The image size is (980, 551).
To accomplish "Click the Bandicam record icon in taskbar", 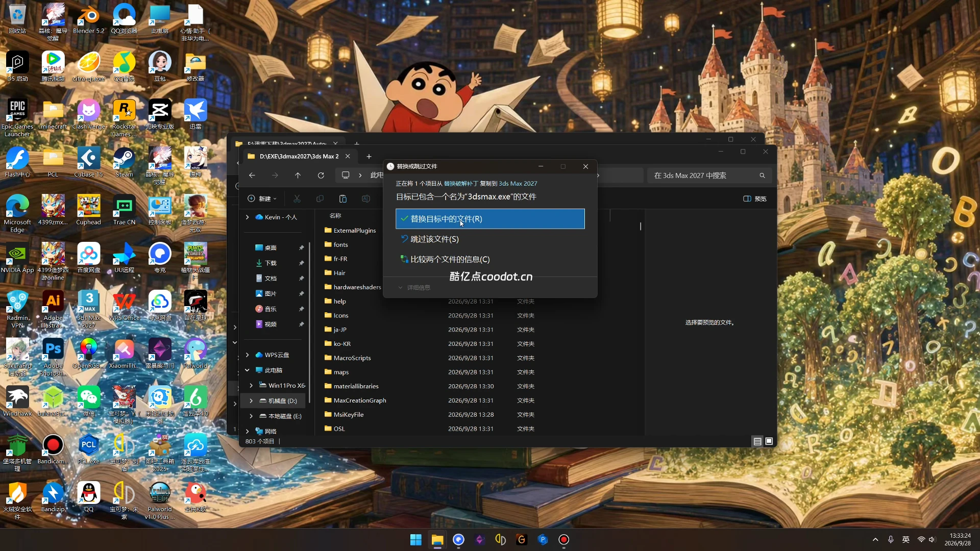I will (x=563, y=540).
